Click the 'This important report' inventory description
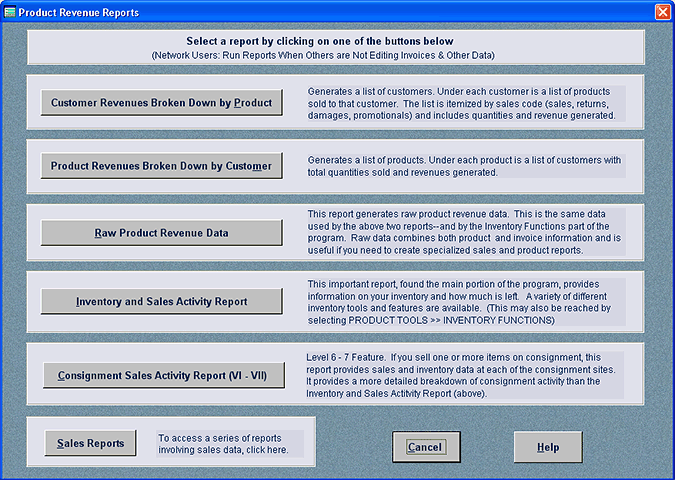This screenshot has height=480, width=675. [x=466, y=301]
